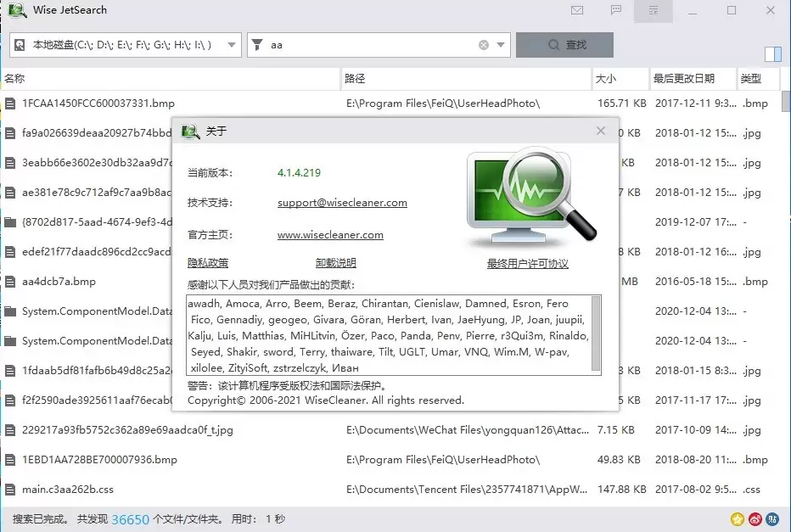Click the 查找 search button
791x532 pixels.
564,45
